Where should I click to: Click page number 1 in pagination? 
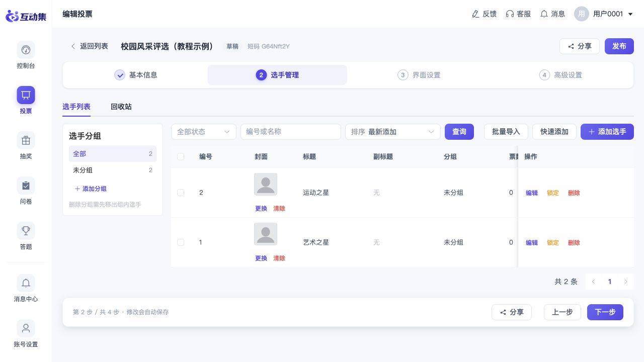610,282
